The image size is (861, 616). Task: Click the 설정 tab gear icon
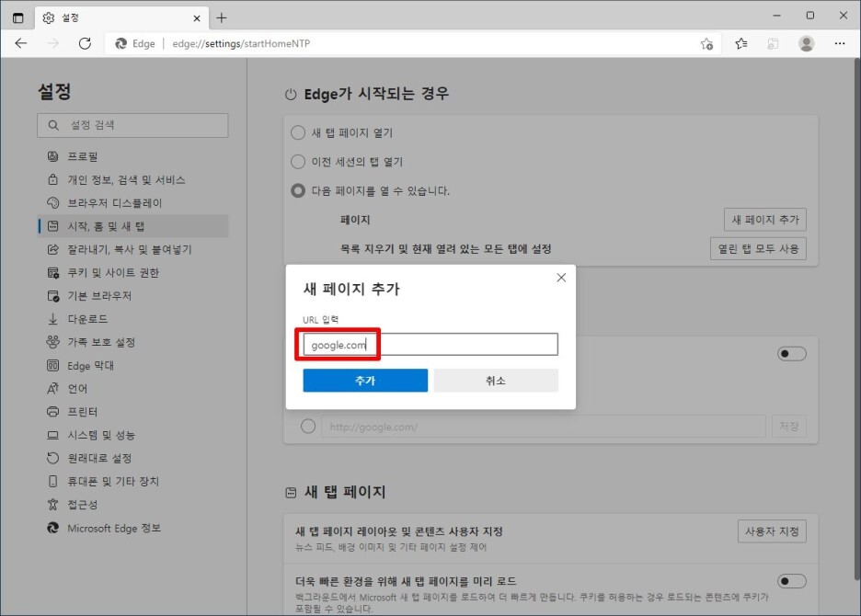pos(49,18)
